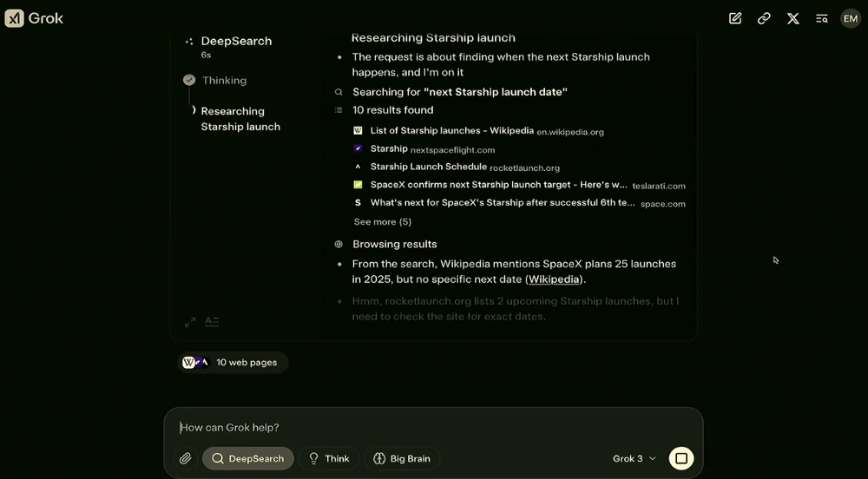This screenshot has height=479, width=868.
Task: Expand See more (5) results
Action: (x=383, y=222)
